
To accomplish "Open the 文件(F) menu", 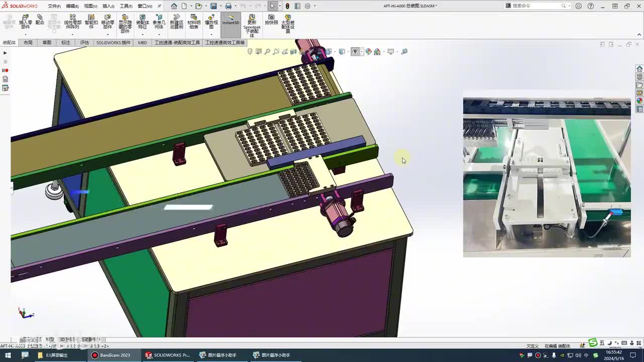I will tap(54, 6).
